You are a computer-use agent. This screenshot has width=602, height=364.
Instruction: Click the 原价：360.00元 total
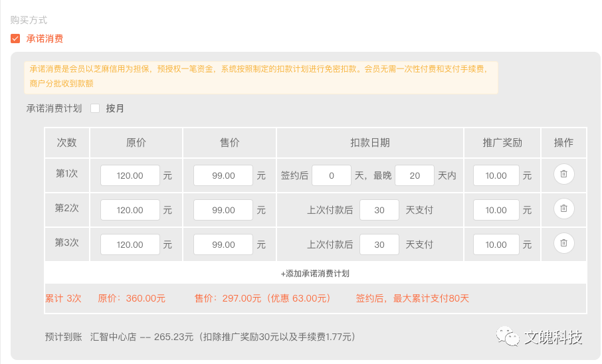tap(132, 298)
